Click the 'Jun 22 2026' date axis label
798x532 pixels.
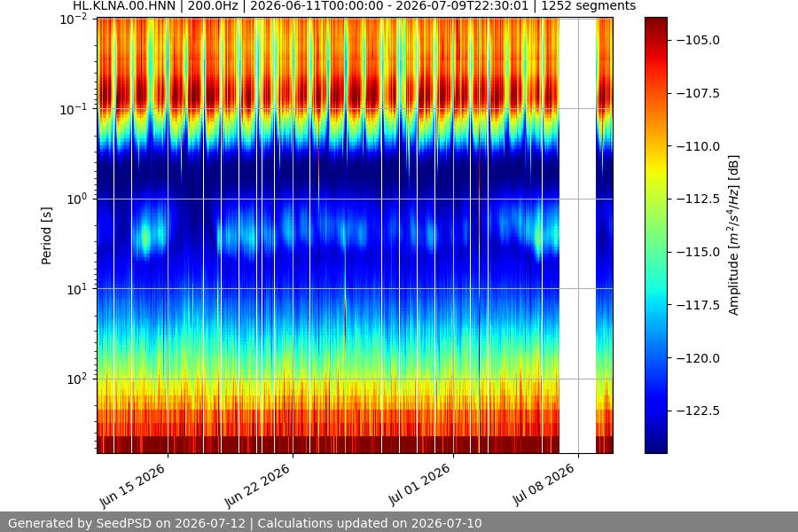pos(257,486)
